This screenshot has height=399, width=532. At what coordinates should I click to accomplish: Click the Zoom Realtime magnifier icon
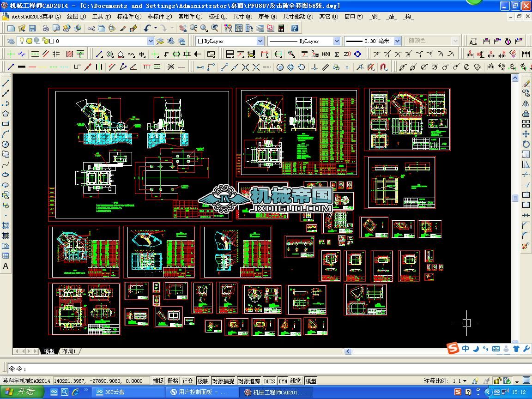tap(193, 29)
